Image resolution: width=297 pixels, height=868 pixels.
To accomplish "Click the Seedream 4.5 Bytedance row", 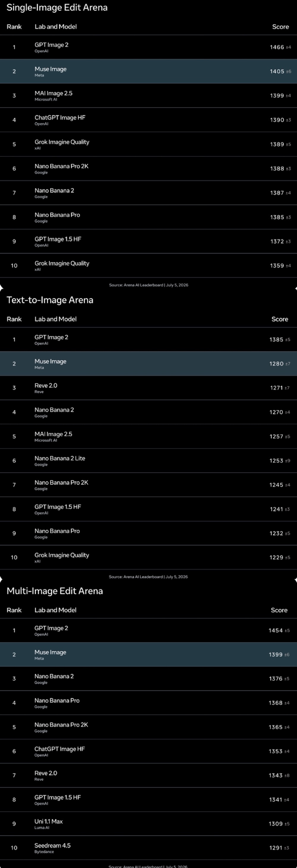I will [x=148, y=848].
